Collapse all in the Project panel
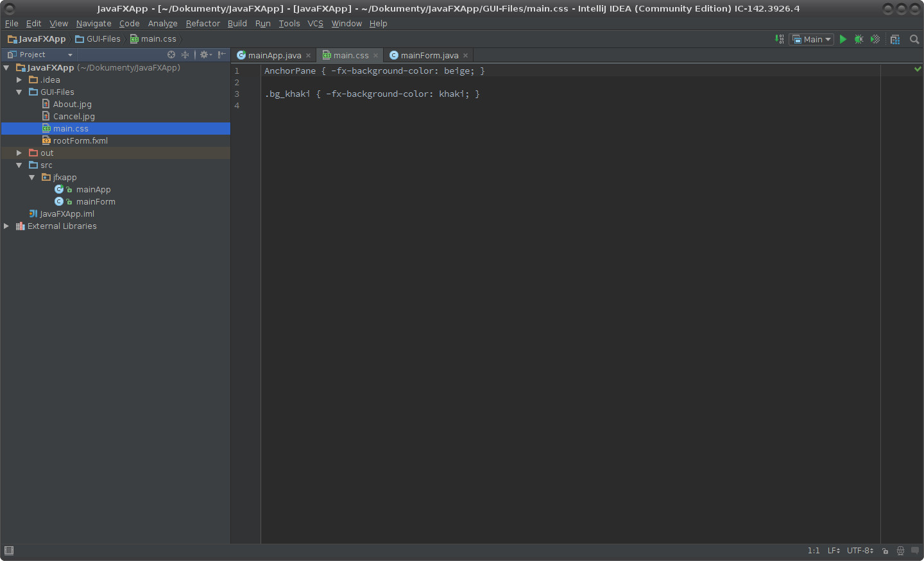Screen dimensions: 924x561 (185, 54)
